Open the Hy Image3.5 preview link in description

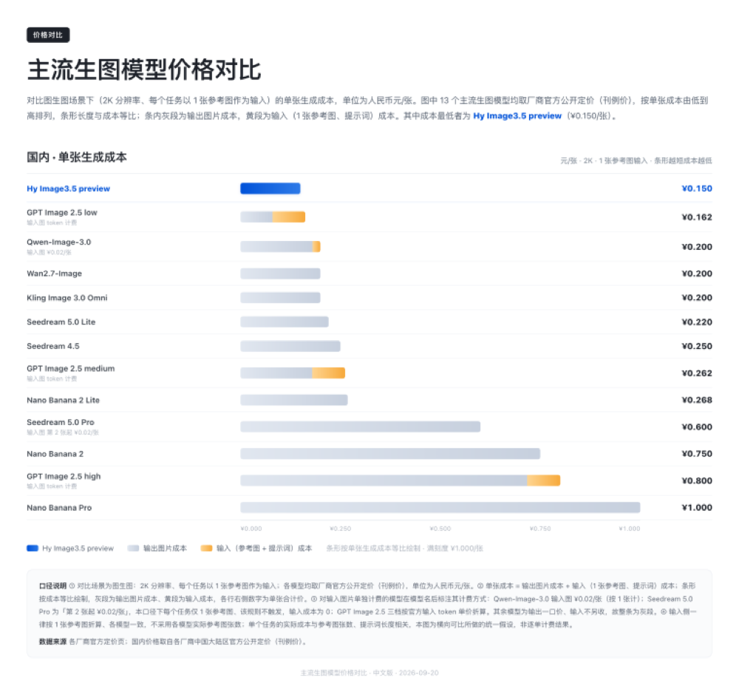[x=517, y=116]
